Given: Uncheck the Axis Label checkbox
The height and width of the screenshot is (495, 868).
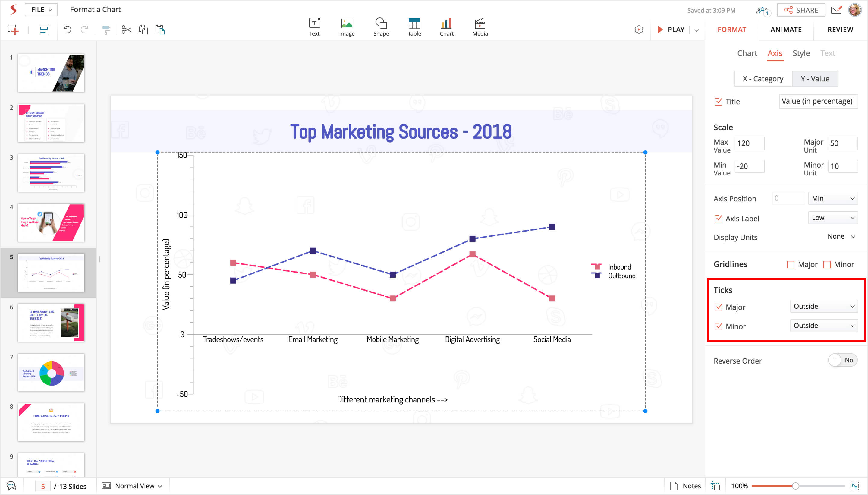Looking at the screenshot, I should pos(718,219).
